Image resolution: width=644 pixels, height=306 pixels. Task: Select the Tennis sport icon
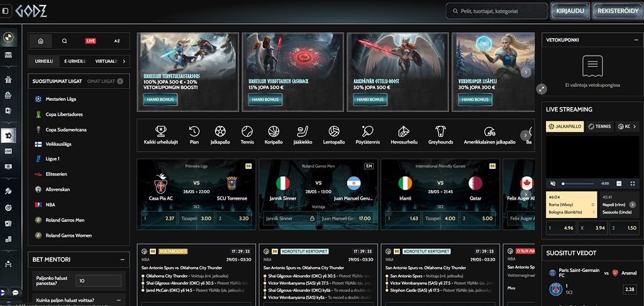click(247, 132)
